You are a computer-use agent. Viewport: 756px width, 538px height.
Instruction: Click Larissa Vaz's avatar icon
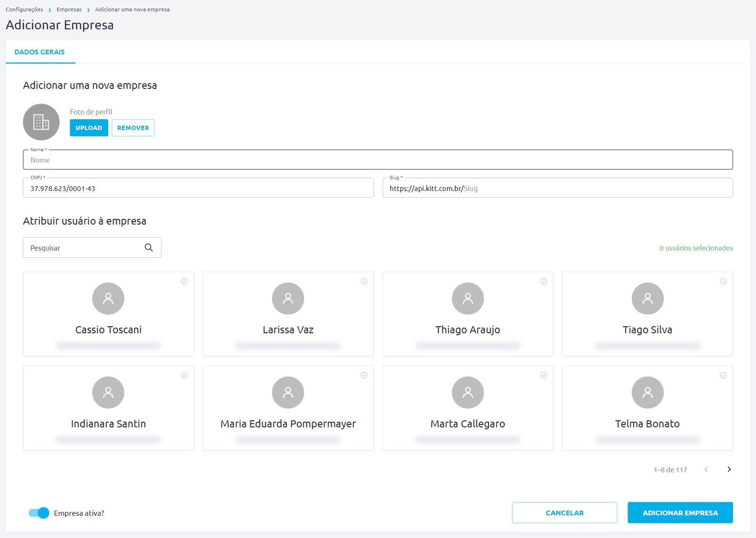point(288,298)
